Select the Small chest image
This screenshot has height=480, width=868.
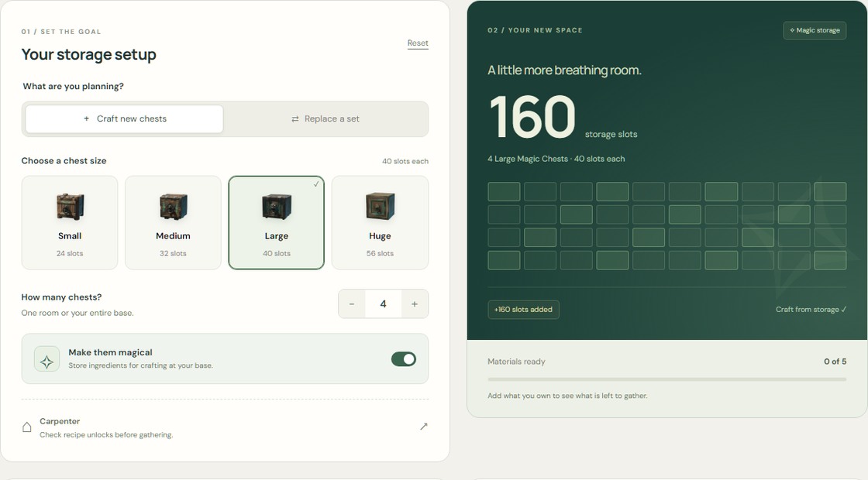[70, 207]
